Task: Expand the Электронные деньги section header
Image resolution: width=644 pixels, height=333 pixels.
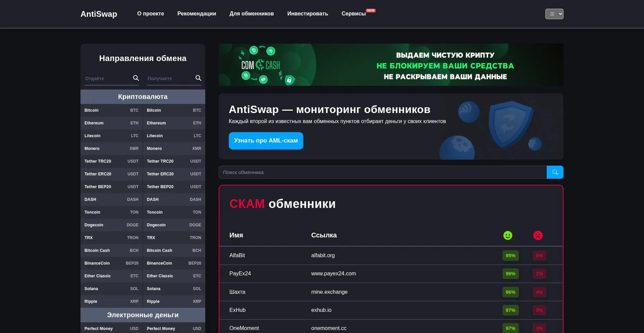Action: click(x=143, y=315)
